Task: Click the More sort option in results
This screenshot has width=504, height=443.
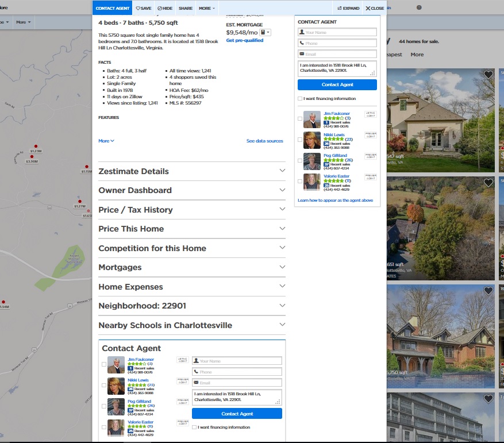Action: click(x=417, y=55)
